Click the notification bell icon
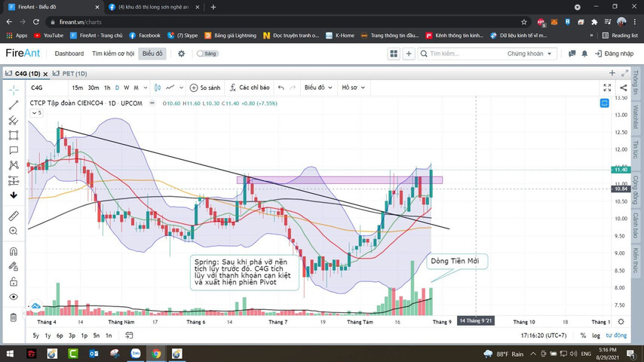644x362 pixels. point(584,54)
